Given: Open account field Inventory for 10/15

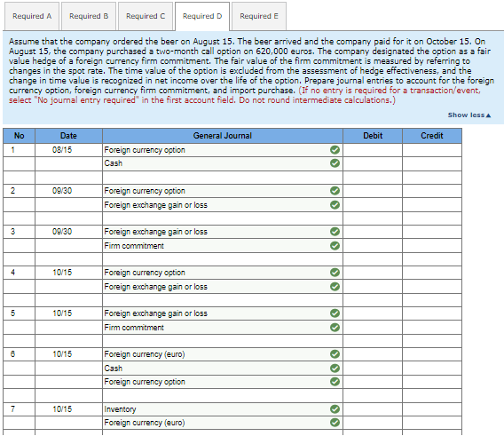Looking at the screenshot, I should (x=223, y=409).
